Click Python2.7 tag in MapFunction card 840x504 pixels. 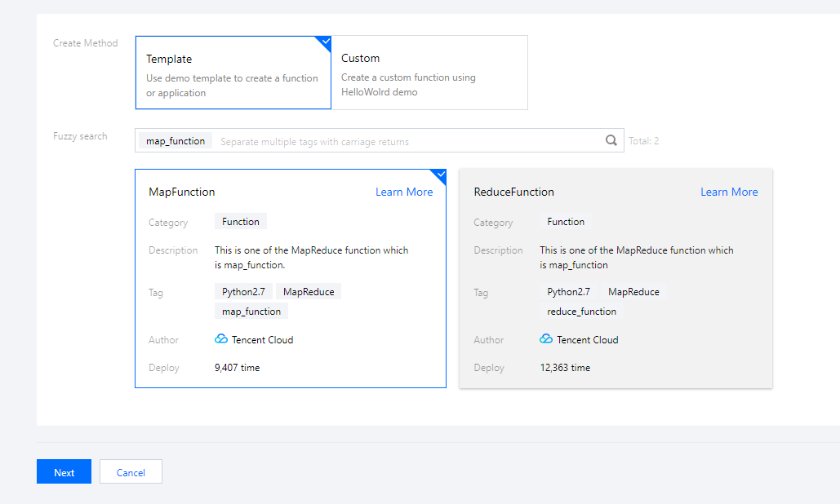(x=243, y=292)
